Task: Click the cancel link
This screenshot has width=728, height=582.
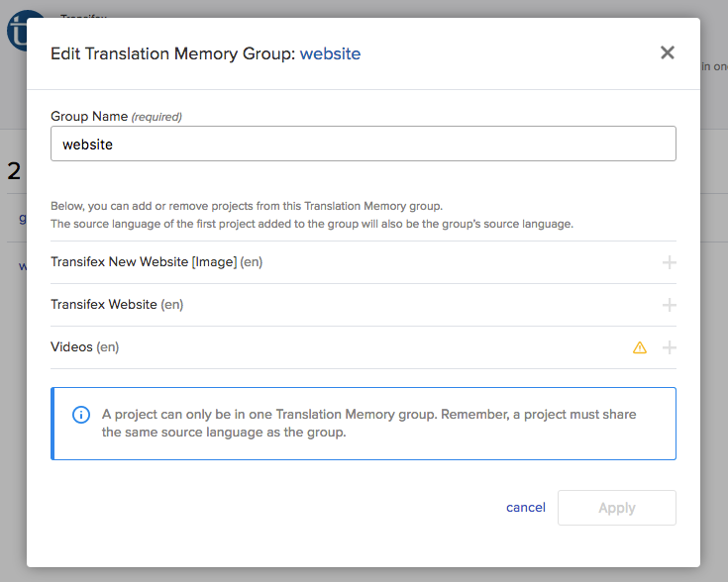Action: pos(526,508)
